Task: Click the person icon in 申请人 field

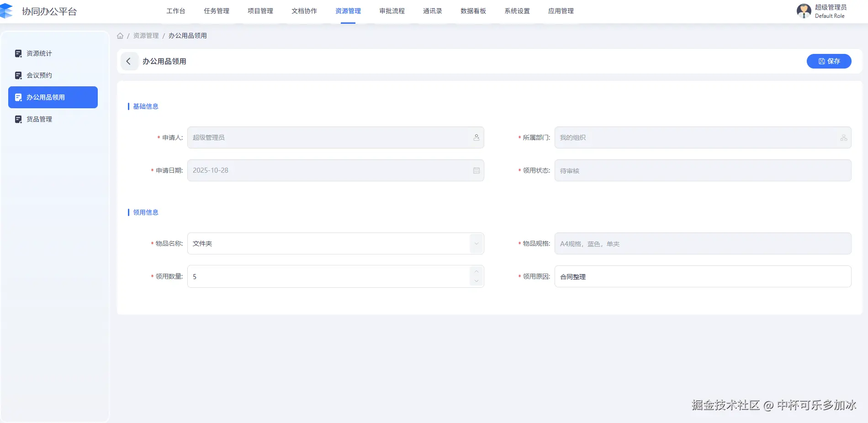Action: [x=476, y=137]
